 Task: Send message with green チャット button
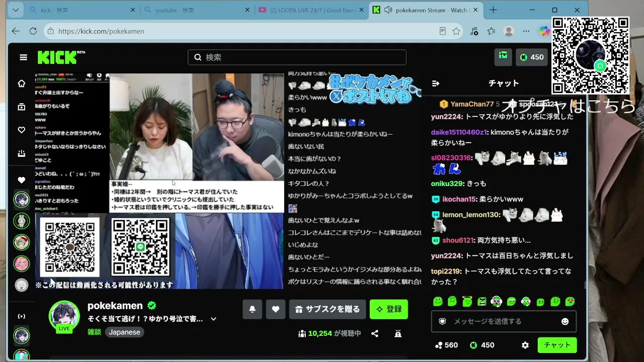557,345
